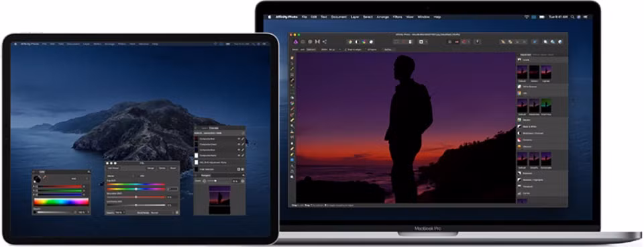Screen dimensions: 644x247
Task: Click the Reset button in iPad HSL panel
Action: pos(173,168)
